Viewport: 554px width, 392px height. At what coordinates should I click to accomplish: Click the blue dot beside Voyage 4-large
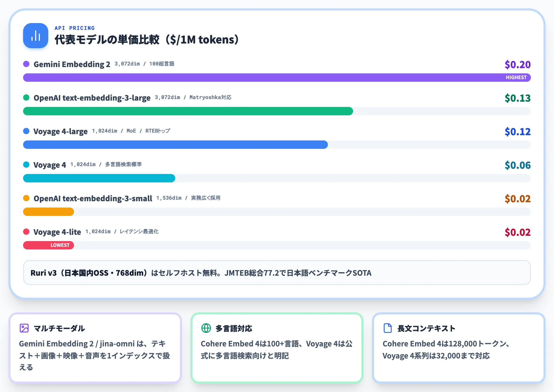click(x=26, y=131)
